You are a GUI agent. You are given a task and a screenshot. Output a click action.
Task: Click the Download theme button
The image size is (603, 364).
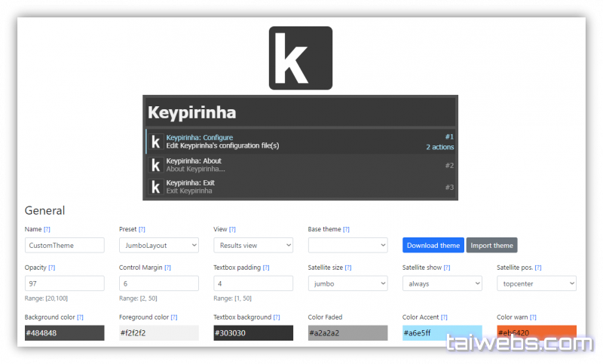433,245
